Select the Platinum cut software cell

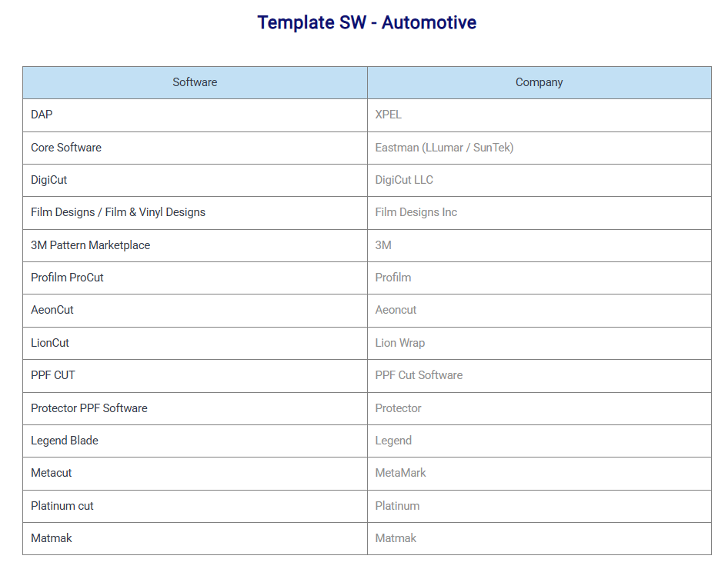[x=62, y=506]
